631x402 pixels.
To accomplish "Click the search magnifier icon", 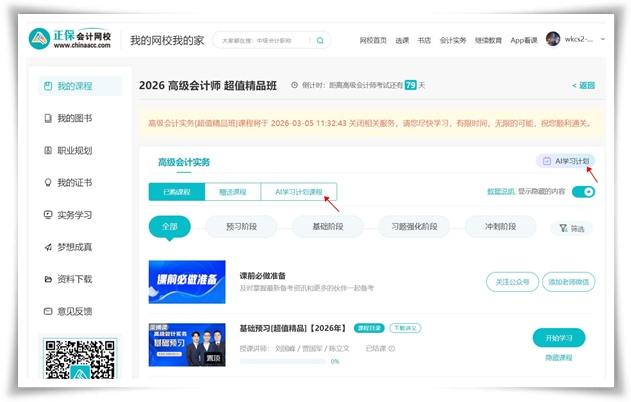I will click(x=320, y=41).
